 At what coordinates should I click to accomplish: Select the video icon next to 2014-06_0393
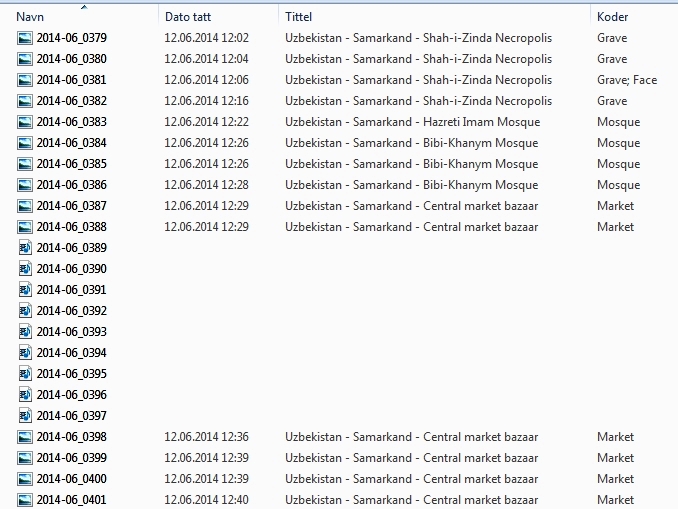tap(25, 332)
